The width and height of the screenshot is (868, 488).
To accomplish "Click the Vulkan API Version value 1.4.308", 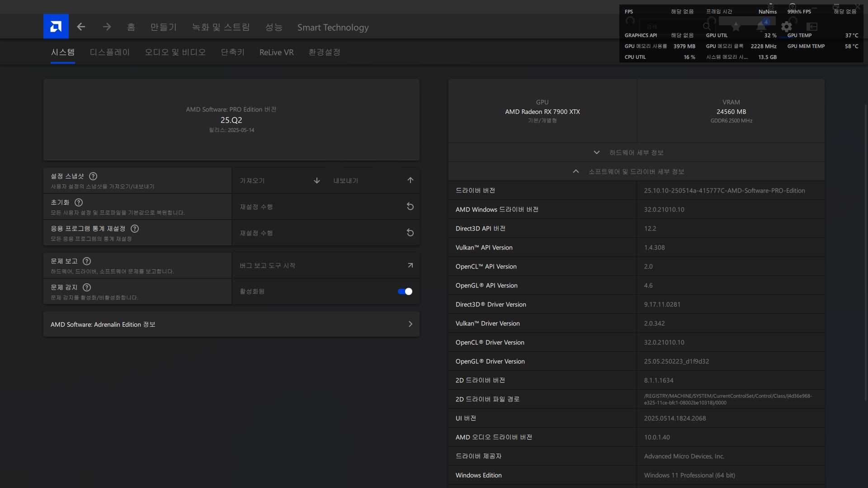I will [x=655, y=248].
